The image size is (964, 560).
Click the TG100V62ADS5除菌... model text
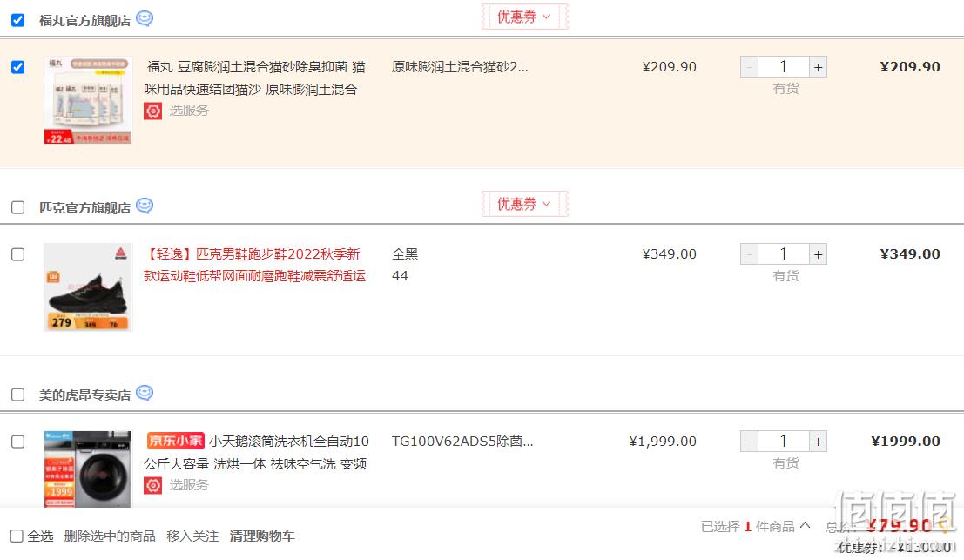462,442
